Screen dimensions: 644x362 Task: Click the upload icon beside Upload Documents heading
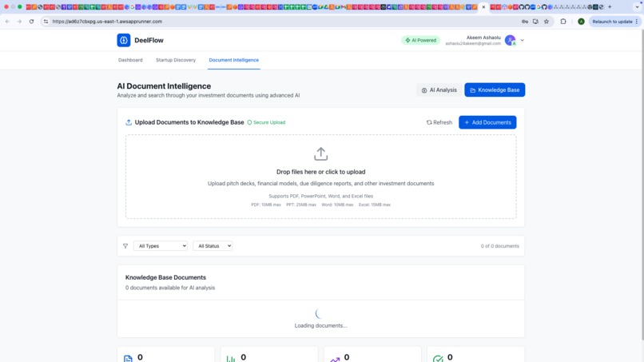[129, 122]
